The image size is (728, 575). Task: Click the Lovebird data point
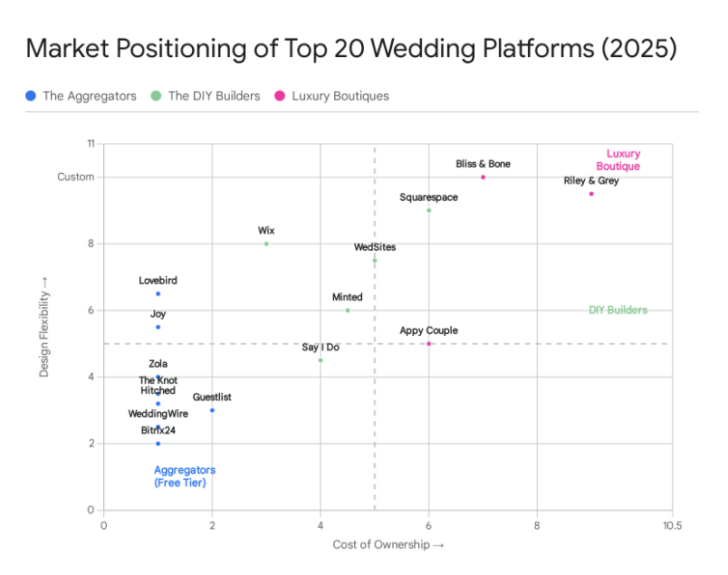point(158,293)
